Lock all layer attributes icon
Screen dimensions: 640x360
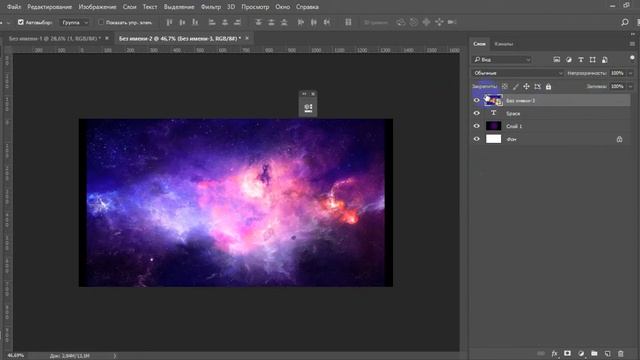point(548,87)
